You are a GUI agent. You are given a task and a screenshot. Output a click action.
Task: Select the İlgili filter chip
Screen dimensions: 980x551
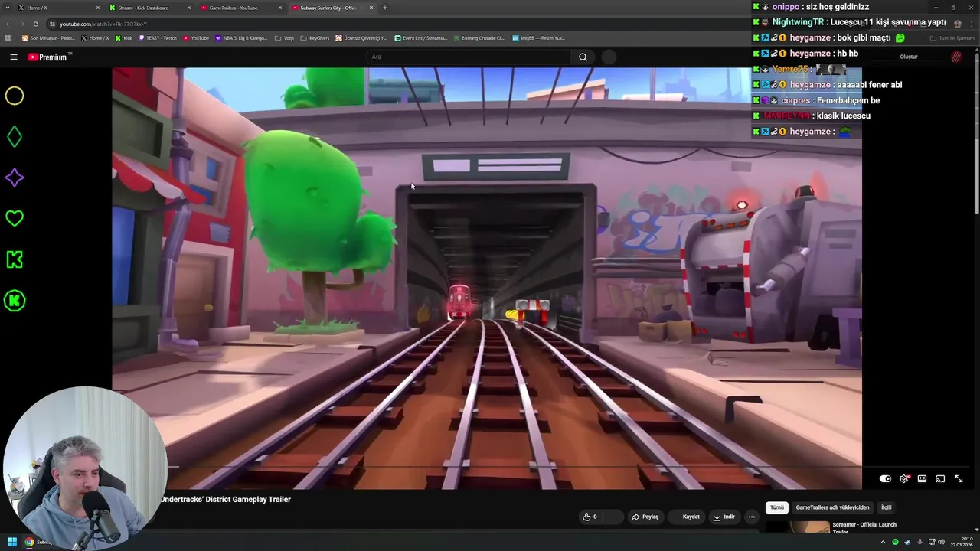[886, 507]
